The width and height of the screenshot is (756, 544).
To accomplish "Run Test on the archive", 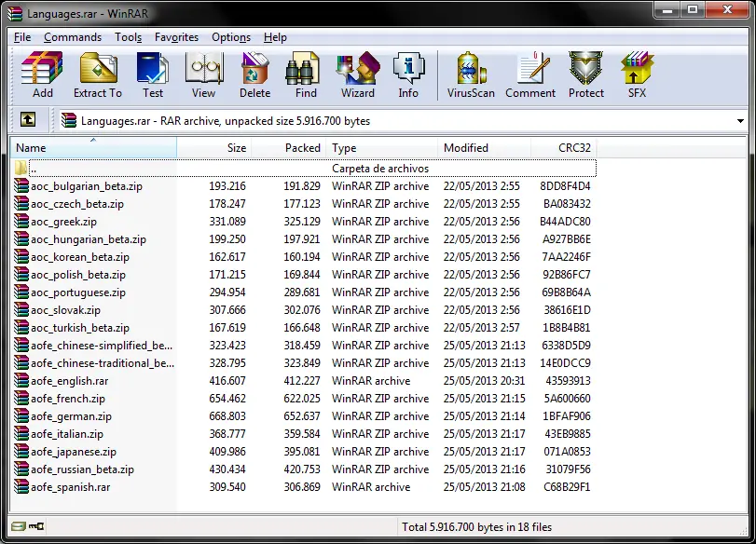I will click(x=153, y=75).
